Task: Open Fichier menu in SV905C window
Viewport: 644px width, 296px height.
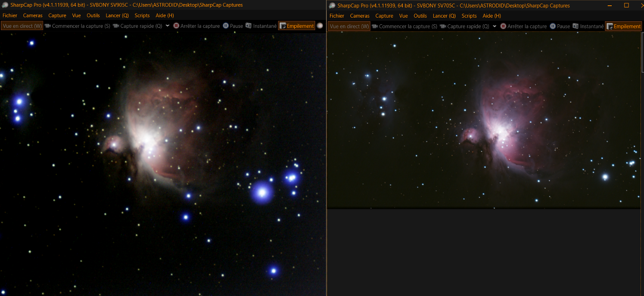Action: coord(10,15)
